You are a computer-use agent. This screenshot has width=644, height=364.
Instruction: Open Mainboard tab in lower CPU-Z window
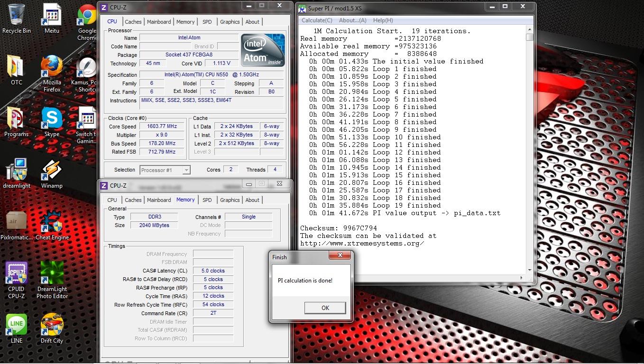point(159,200)
